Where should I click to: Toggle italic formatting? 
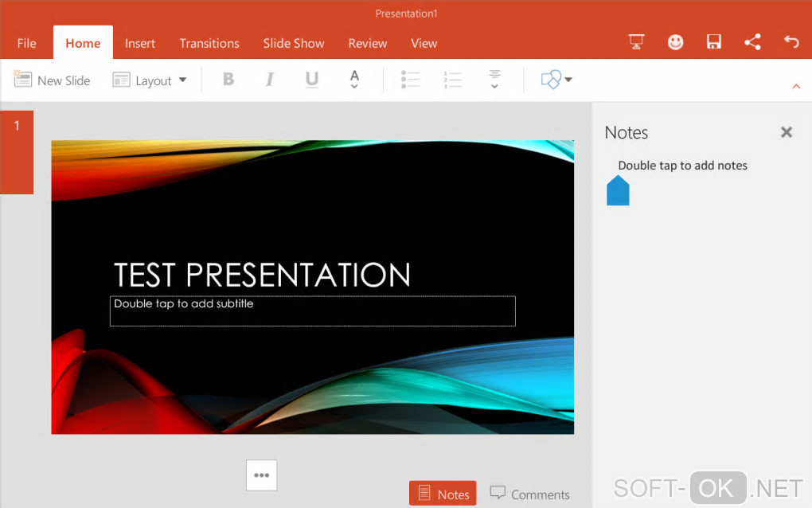coord(270,80)
